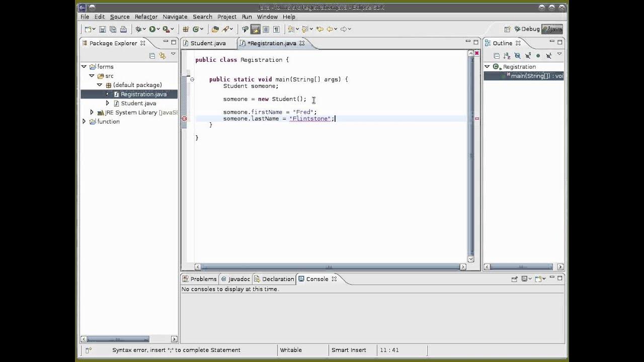Collapse the src folder node
The width and height of the screenshot is (644, 362).
[92, 76]
